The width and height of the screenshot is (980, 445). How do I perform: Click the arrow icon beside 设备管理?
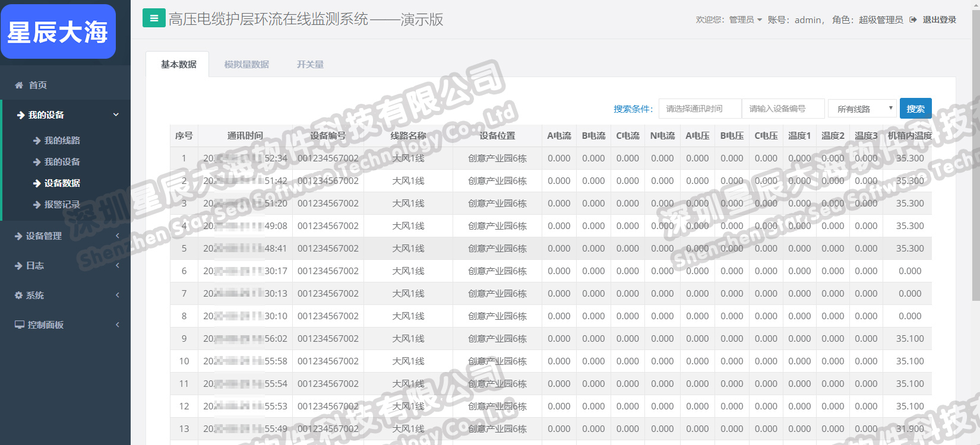pyautogui.click(x=18, y=236)
